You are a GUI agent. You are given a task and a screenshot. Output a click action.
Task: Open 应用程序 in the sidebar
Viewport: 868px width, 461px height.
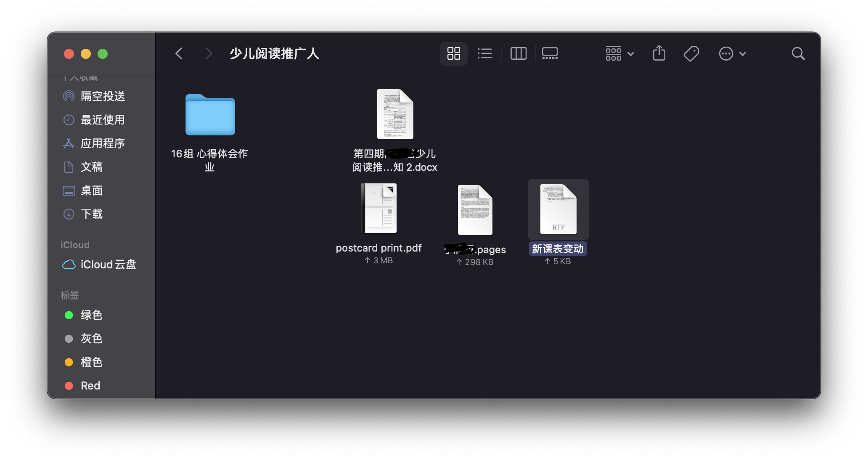click(103, 143)
